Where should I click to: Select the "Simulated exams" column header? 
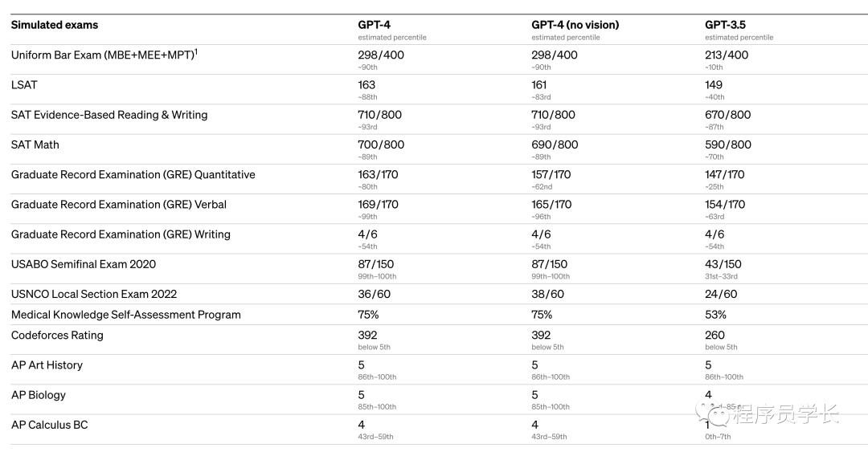click(55, 25)
